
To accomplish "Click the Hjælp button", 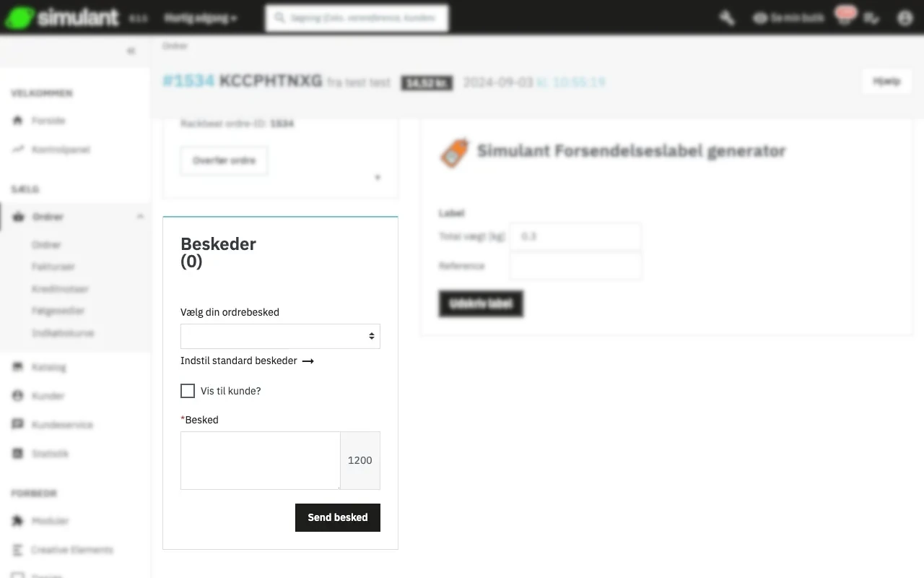I will pos(886,82).
